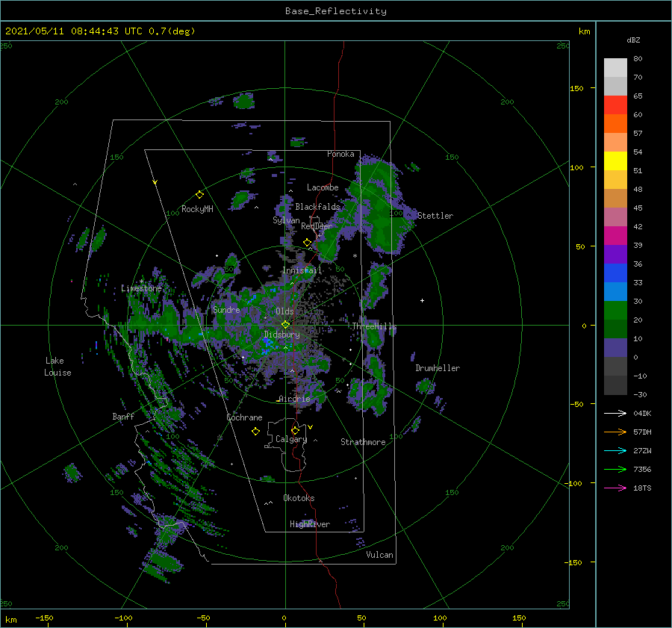Viewport: 672px width, 628px height.
Task: Click the Olds label
Action: 284,311
